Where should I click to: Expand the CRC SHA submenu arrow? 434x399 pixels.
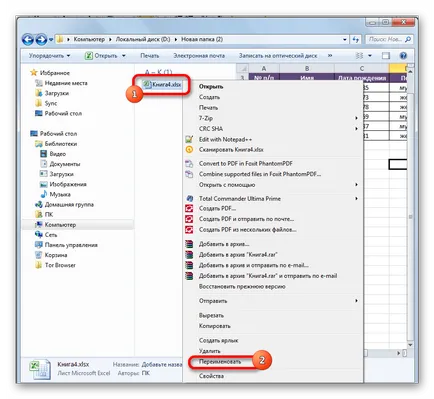356,129
